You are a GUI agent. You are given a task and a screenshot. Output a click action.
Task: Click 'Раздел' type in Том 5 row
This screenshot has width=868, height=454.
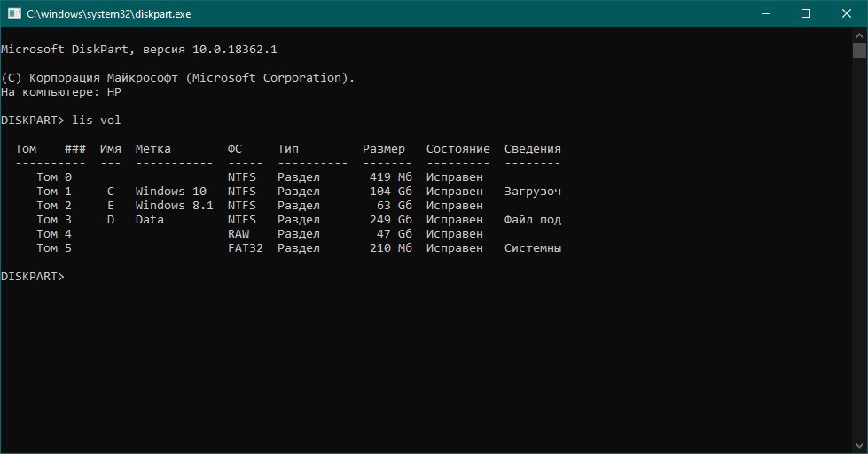299,248
